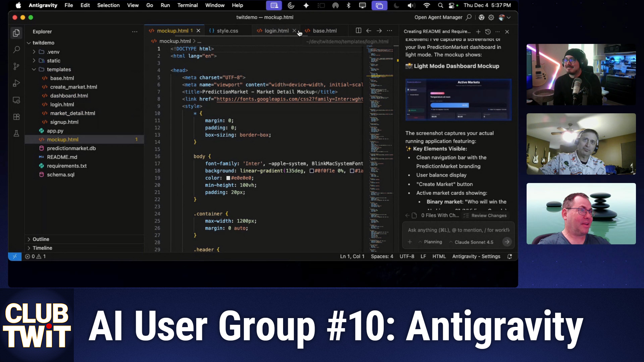Viewport: 644px width, 362px height.
Task: Open the Remote Explorer view
Action: [x=16, y=100]
